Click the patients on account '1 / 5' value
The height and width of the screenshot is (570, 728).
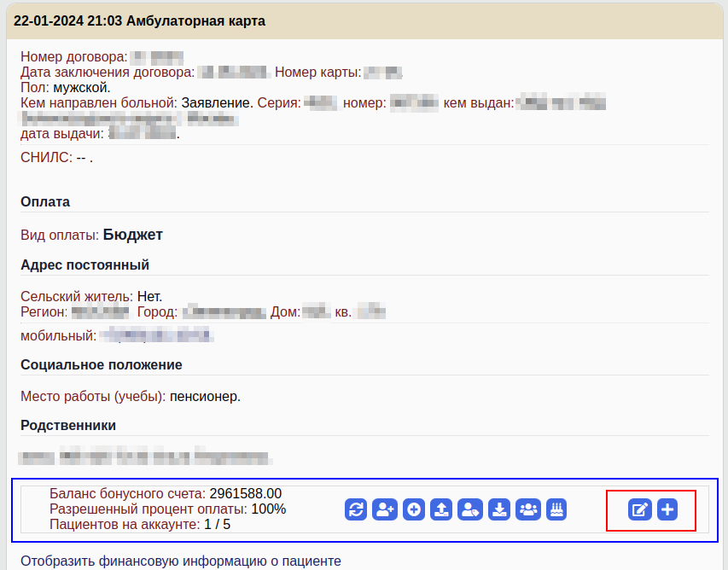217,524
